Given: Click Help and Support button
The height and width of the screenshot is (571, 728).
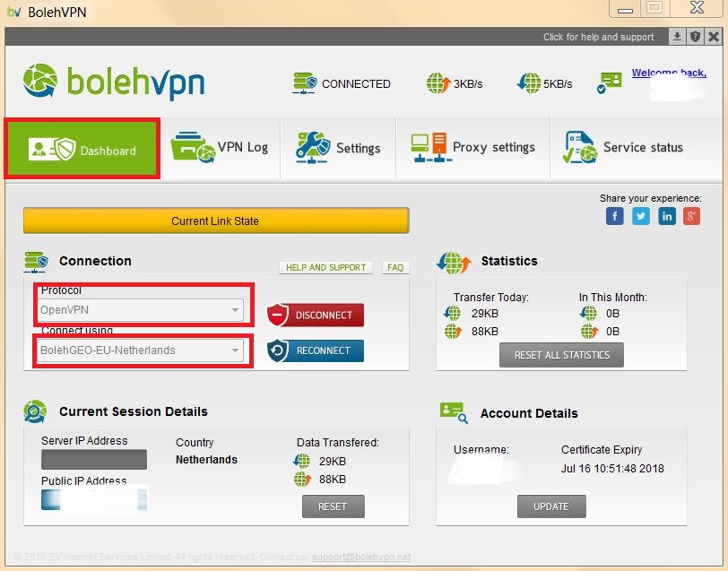Looking at the screenshot, I should tap(326, 267).
